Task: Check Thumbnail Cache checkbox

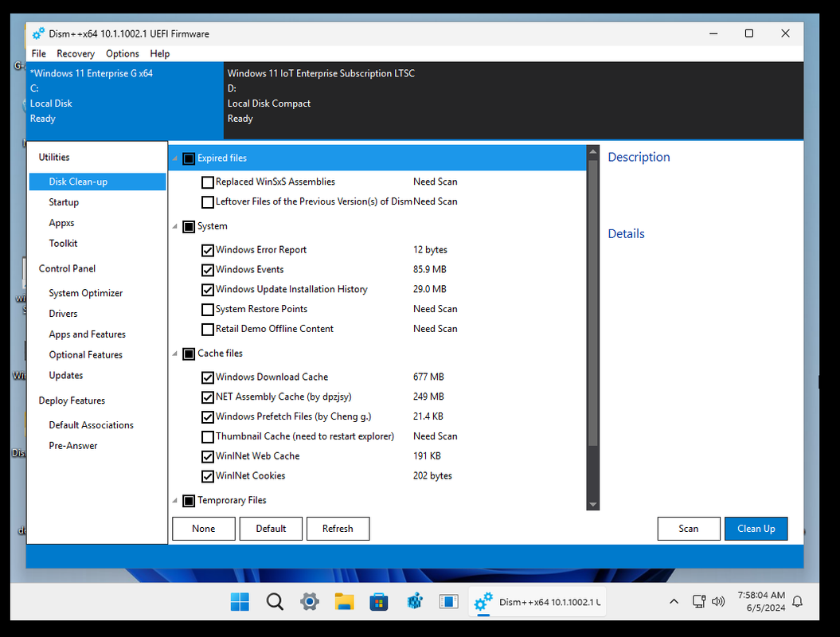Action: pos(207,436)
